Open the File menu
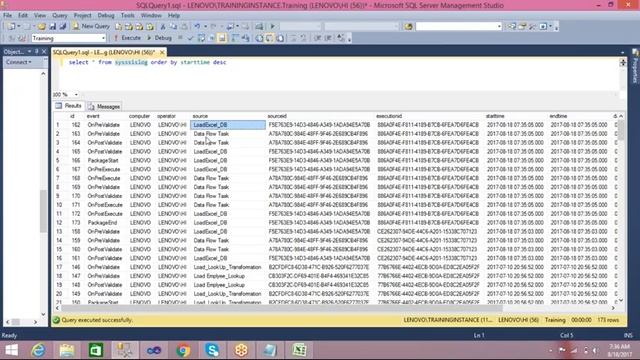Viewport: 640px width, 360px height. click(x=7, y=16)
